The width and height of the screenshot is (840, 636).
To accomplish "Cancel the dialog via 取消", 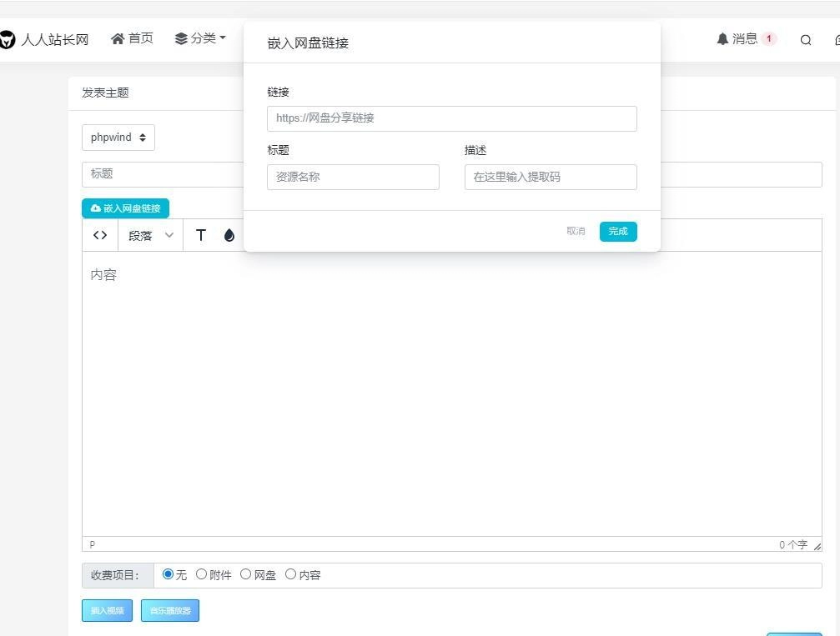I will 576,231.
